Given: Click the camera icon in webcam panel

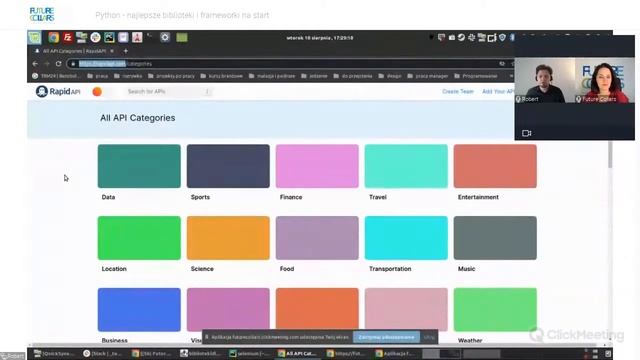Looking at the screenshot, I should point(527,133).
